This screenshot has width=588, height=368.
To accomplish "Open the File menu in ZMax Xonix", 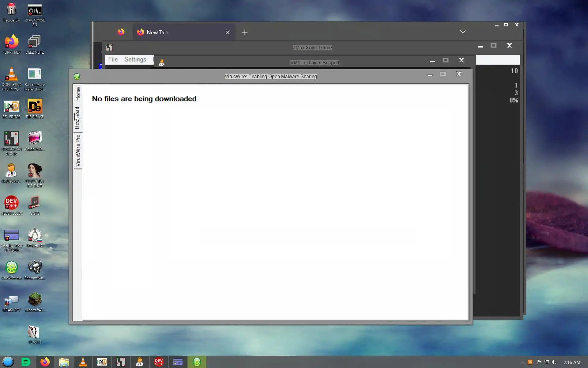I will point(113,59).
